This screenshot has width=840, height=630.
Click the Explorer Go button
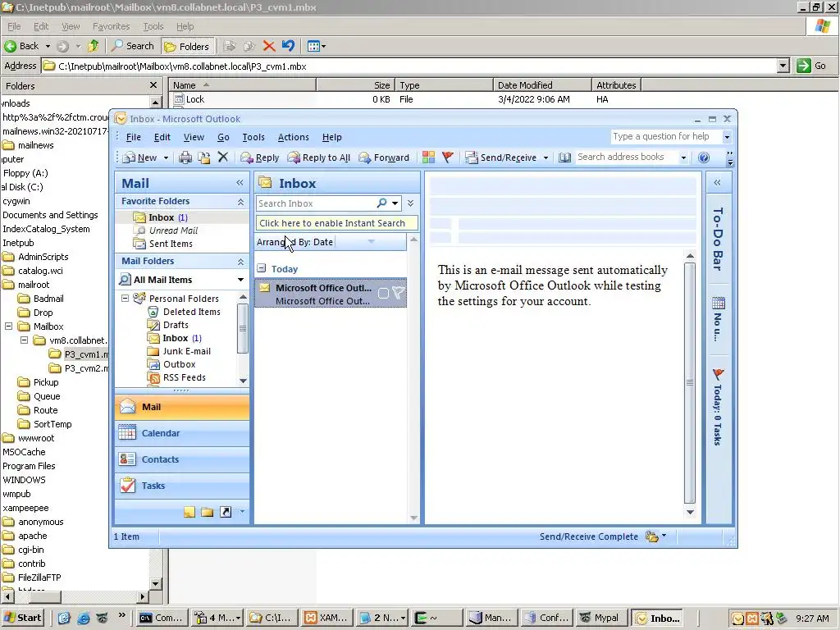tap(812, 66)
